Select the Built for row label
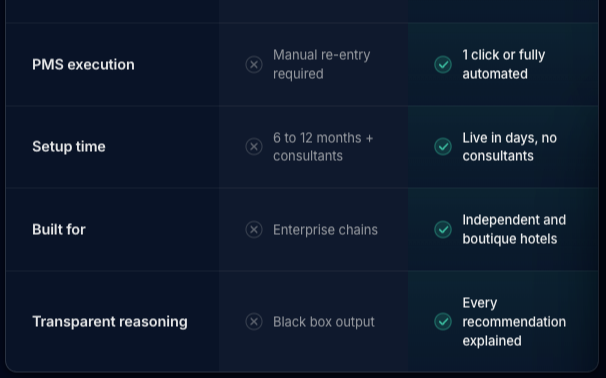 coord(59,230)
